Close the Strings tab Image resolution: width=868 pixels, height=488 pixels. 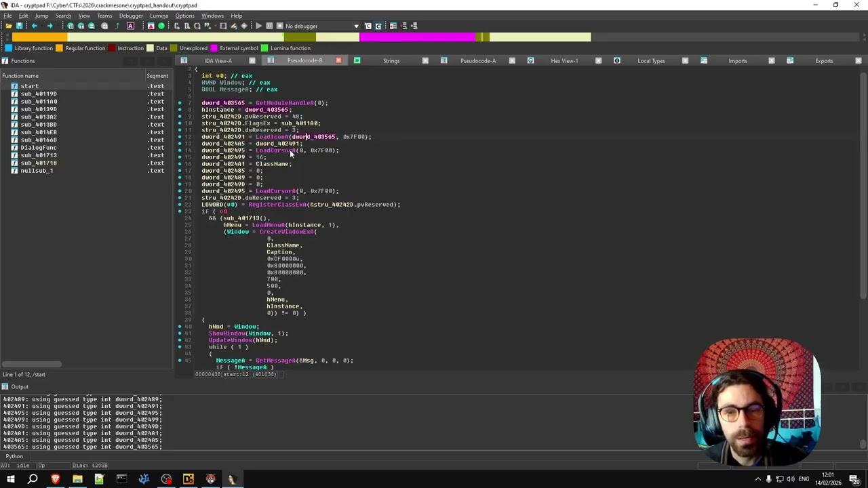425,61
